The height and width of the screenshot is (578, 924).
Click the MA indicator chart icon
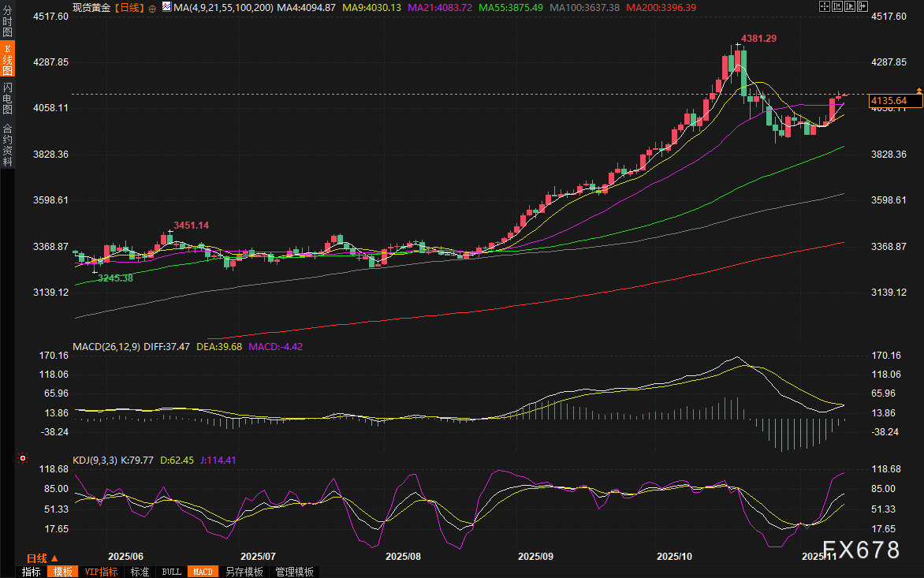tap(166, 6)
